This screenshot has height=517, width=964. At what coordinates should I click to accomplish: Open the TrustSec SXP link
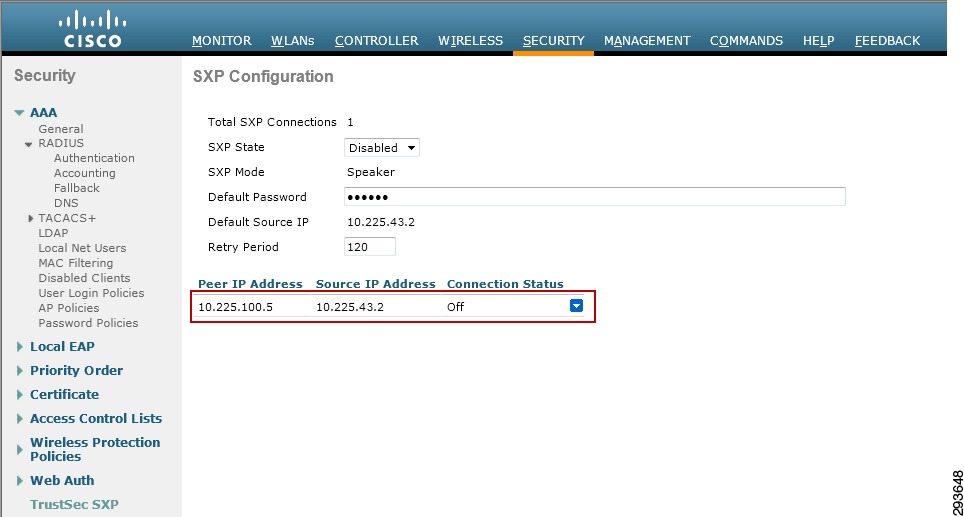[74, 504]
